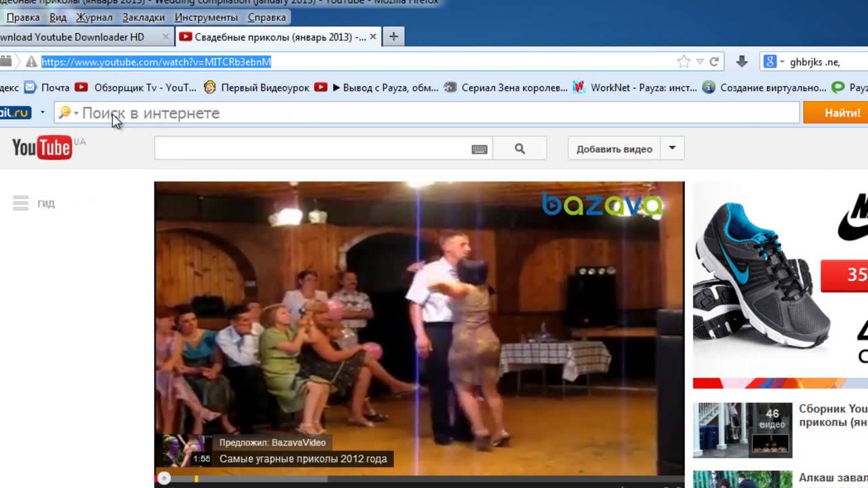Open the 46 видео playlist thumbnail
Image resolution: width=868 pixels, height=488 pixels.
[x=743, y=430]
